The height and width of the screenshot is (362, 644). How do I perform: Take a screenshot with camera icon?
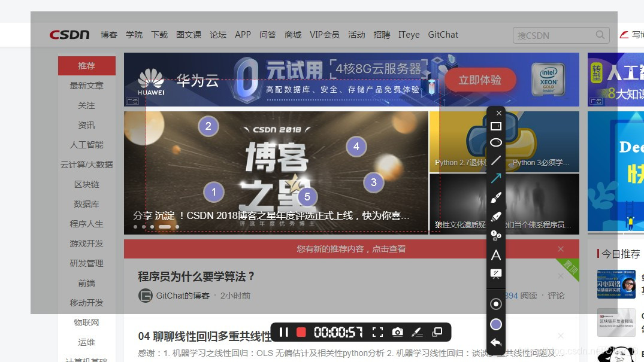click(x=397, y=332)
